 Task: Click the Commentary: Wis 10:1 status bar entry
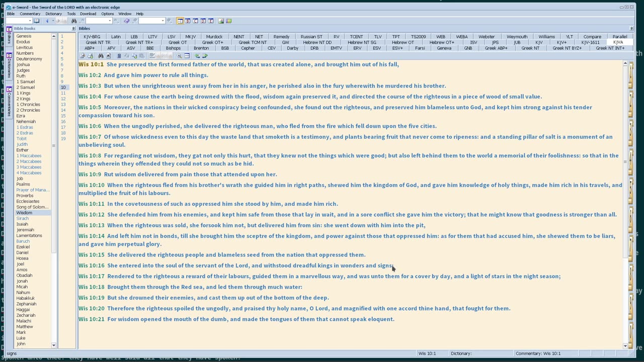538,353
